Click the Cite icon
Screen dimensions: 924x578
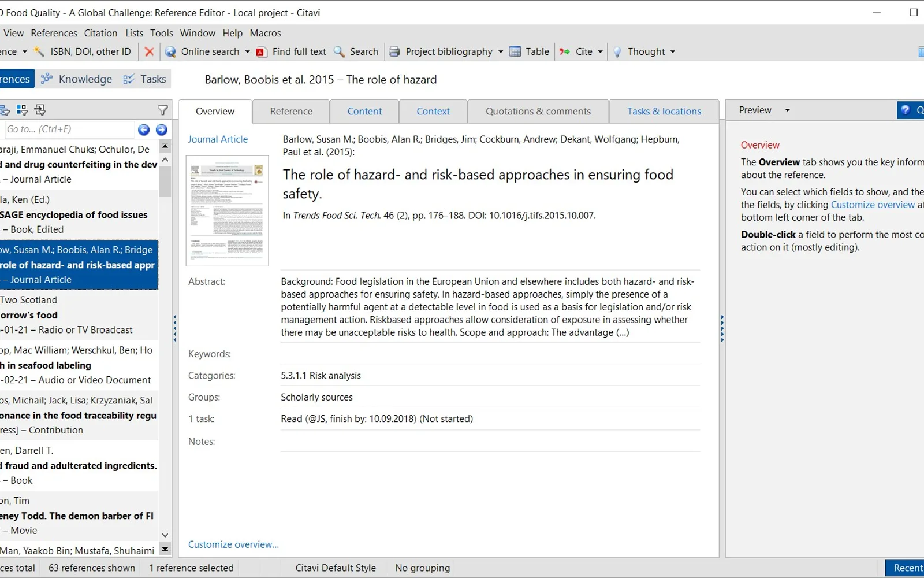point(565,51)
